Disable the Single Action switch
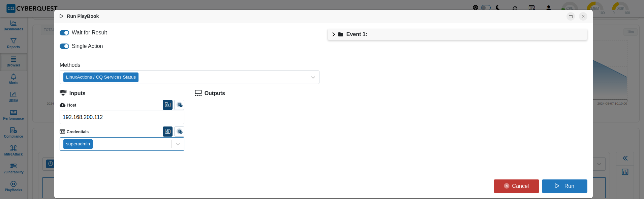 pyautogui.click(x=64, y=46)
